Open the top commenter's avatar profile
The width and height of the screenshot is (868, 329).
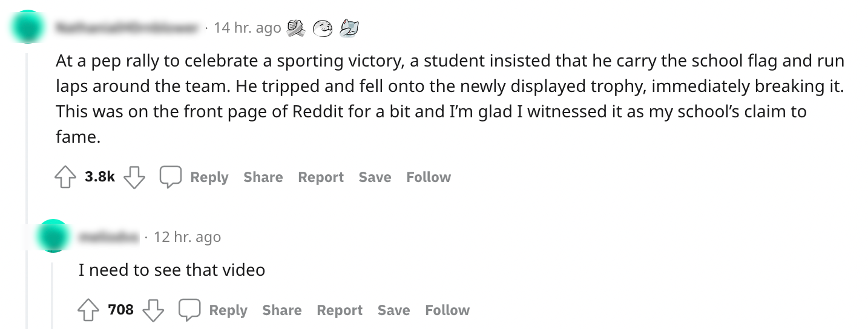[27, 28]
